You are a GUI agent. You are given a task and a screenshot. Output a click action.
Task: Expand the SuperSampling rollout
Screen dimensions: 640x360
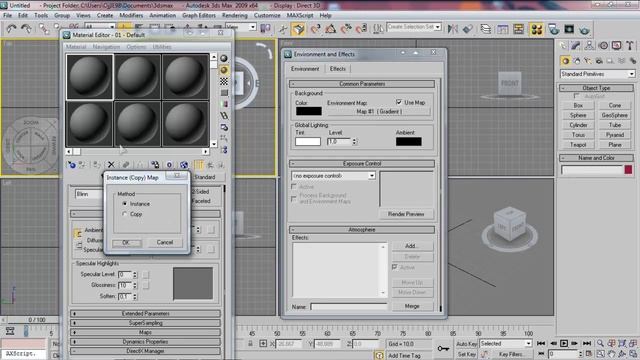(145, 323)
